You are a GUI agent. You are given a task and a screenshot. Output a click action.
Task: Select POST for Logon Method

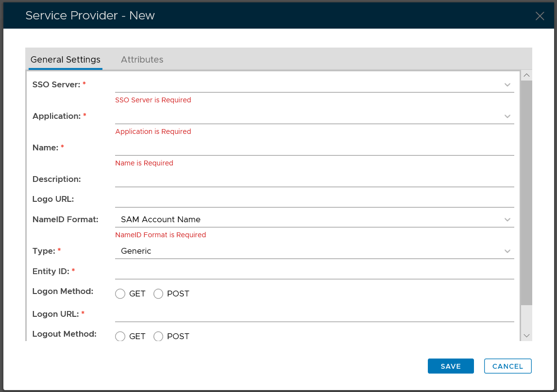[158, 294]
